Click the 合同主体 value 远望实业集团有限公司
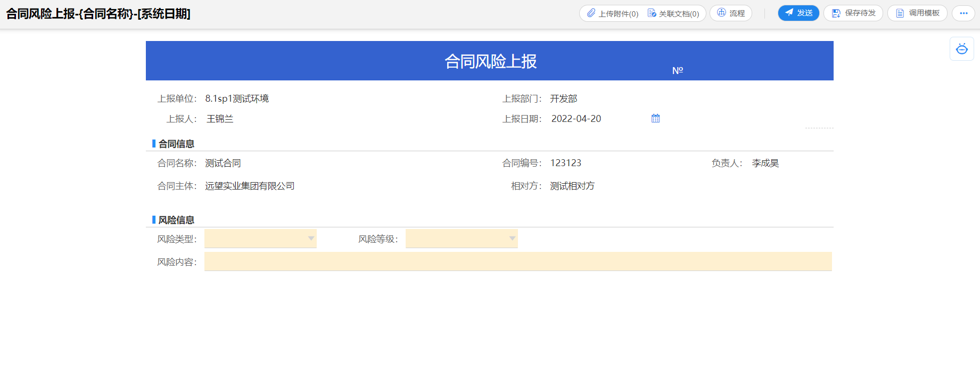 [x=250, y=186]
